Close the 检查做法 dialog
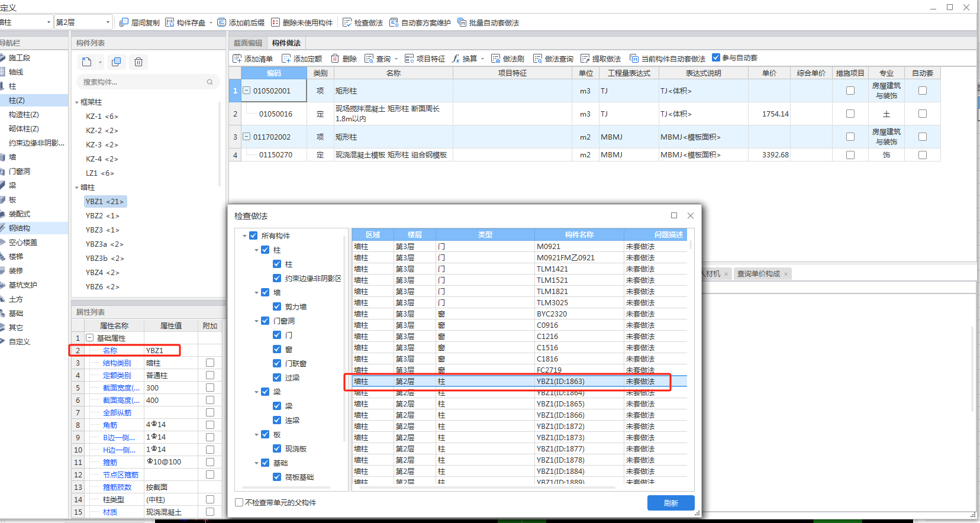 coord(691,215)
